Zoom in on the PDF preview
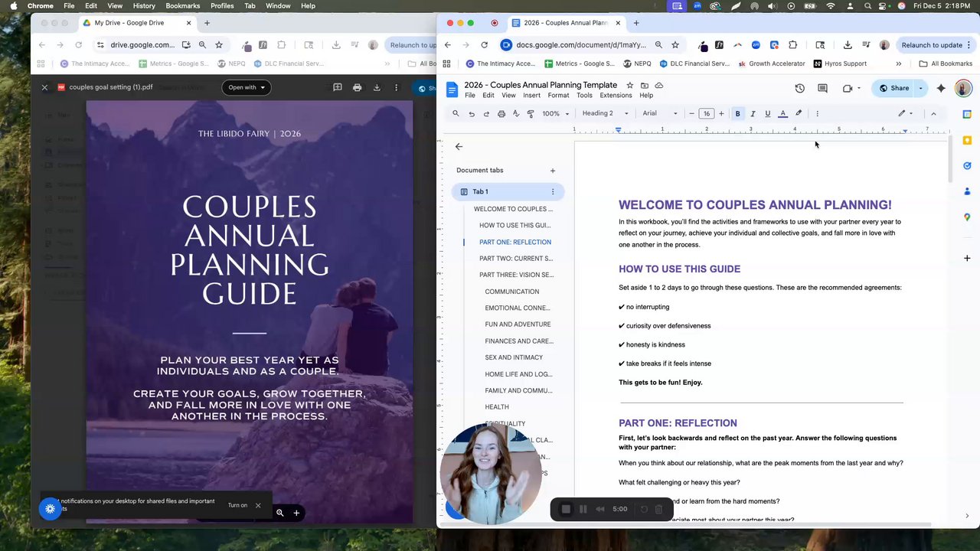This screenshot has width=980, height=551. [296, 513]
